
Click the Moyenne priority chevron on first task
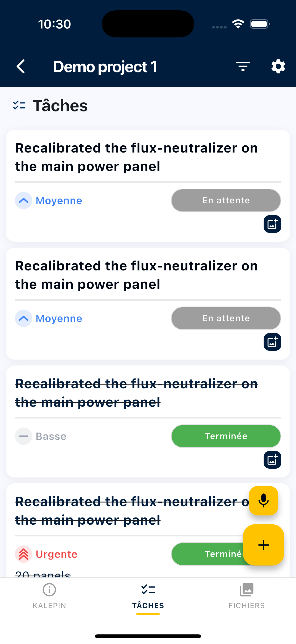[24, 200]
